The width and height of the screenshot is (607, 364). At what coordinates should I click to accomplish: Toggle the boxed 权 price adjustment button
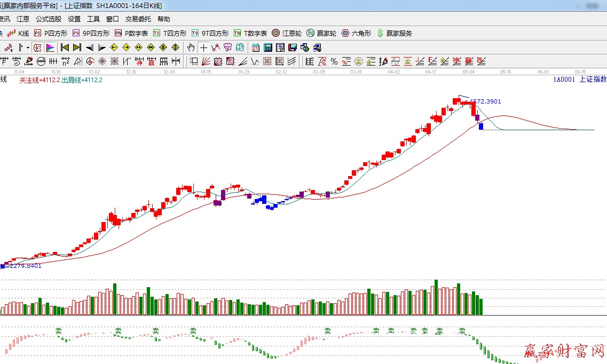pyautogui.click(x=37, y=48)
